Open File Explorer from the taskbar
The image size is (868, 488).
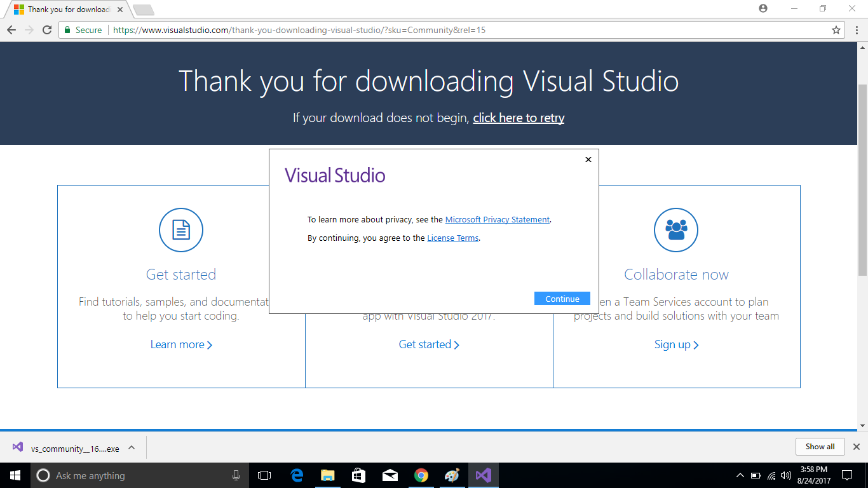[x=327, y=475]
